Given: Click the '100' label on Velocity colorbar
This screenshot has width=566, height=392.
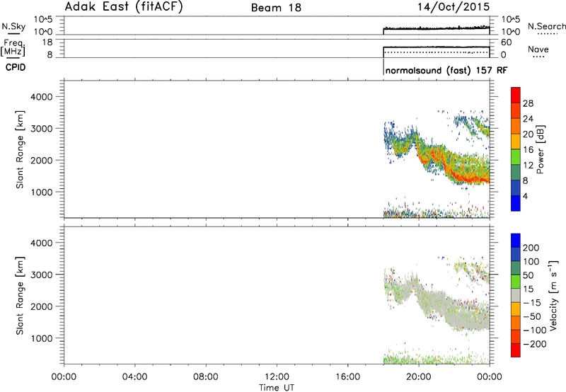Looking at the screenshot, I should 531,262.
